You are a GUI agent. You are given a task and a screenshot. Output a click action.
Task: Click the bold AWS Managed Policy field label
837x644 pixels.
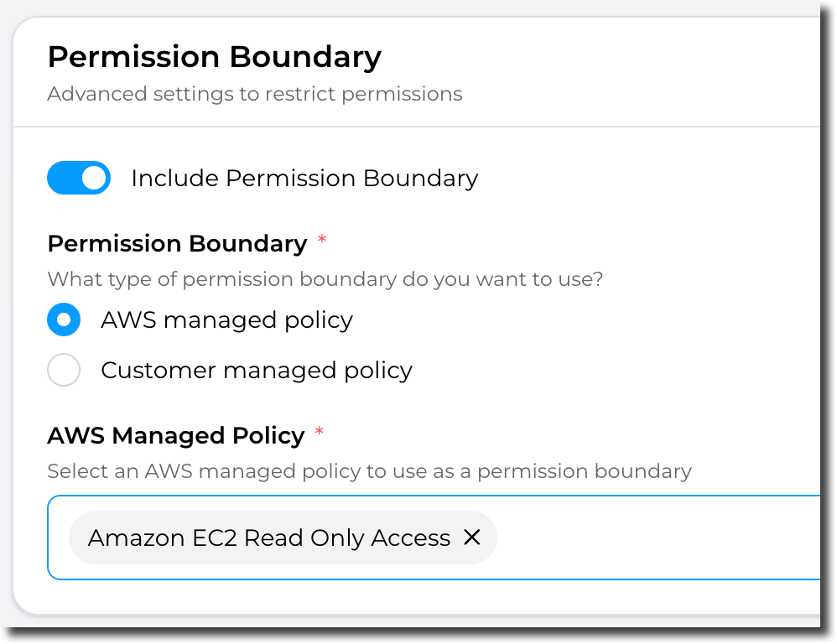pos(175,436)
